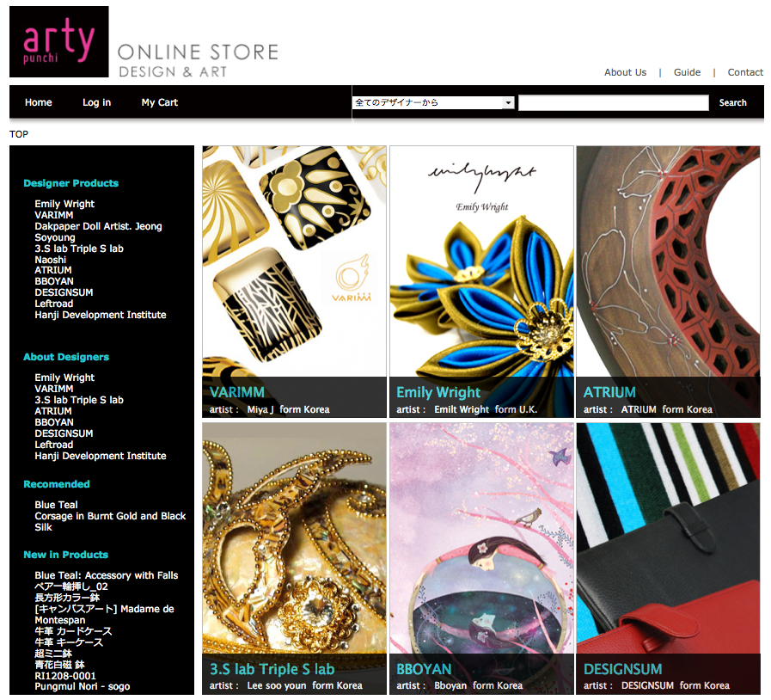Open the About Us link
Image resolution: width=771 pixels, height=700 pixels.
[625, 72]
